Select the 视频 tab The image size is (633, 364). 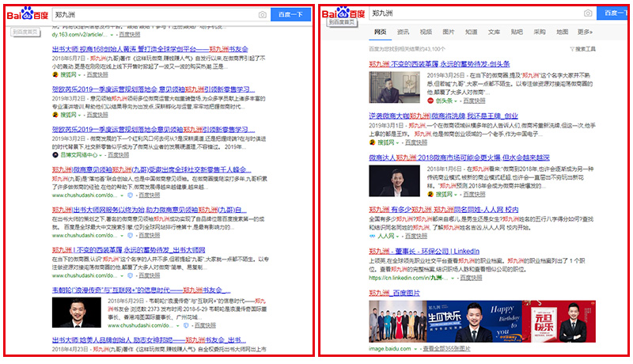coord(426,32)
